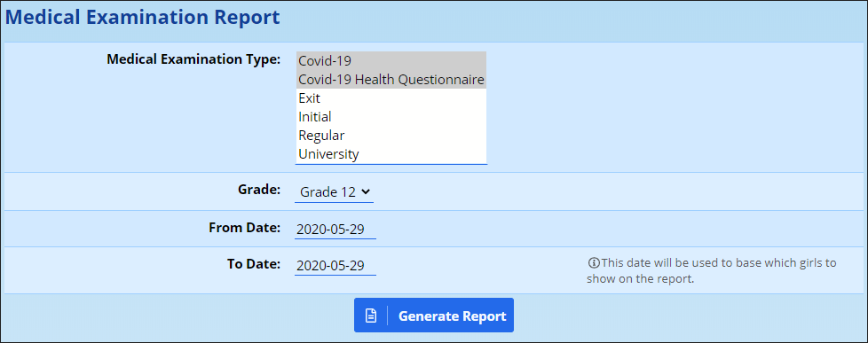Pick University from the examination type list

pyautogui.click(x=391, y=154)
